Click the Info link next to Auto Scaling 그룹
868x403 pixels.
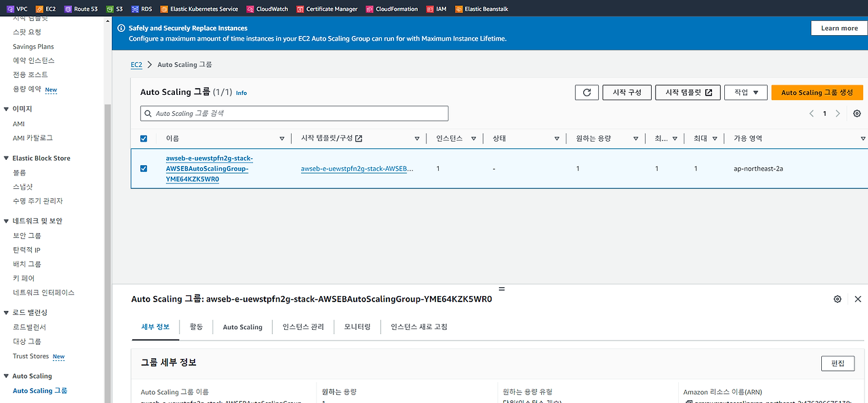(241, 93)
